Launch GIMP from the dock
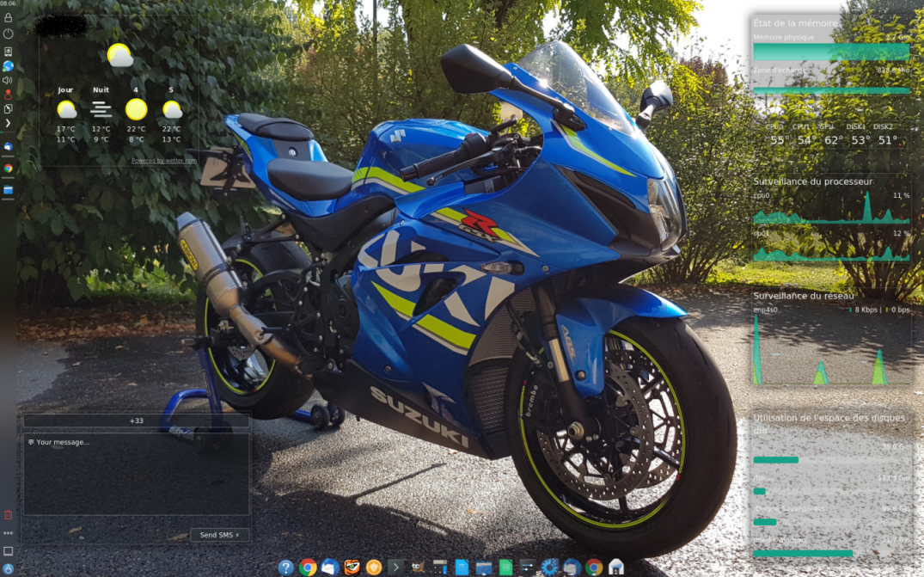 418,567
